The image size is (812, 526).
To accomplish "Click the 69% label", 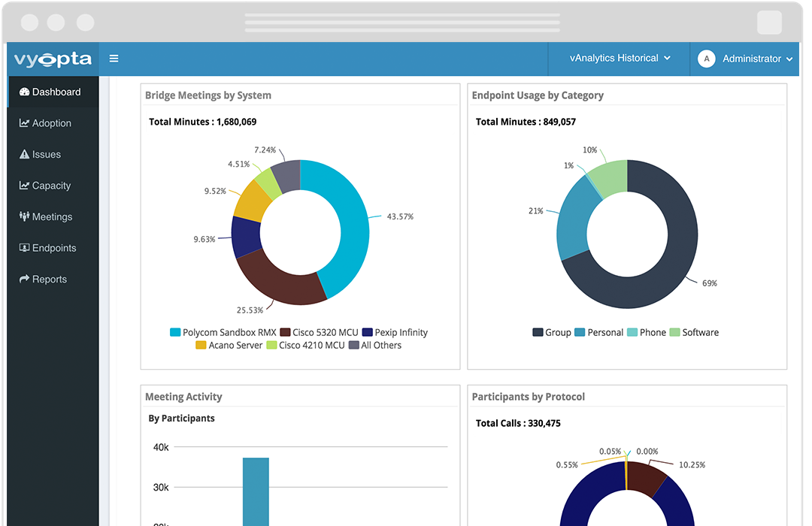I will tap(710, 283).
